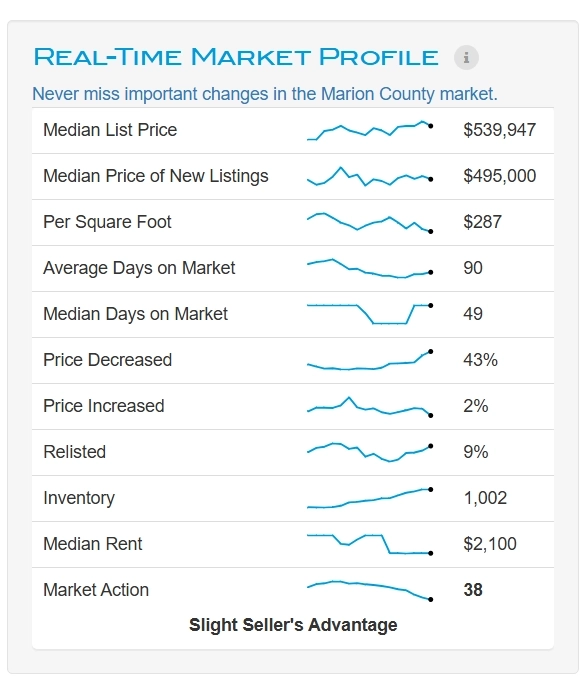
Task: Click the Marion County market subtitle link
Action: click(265, 94)
